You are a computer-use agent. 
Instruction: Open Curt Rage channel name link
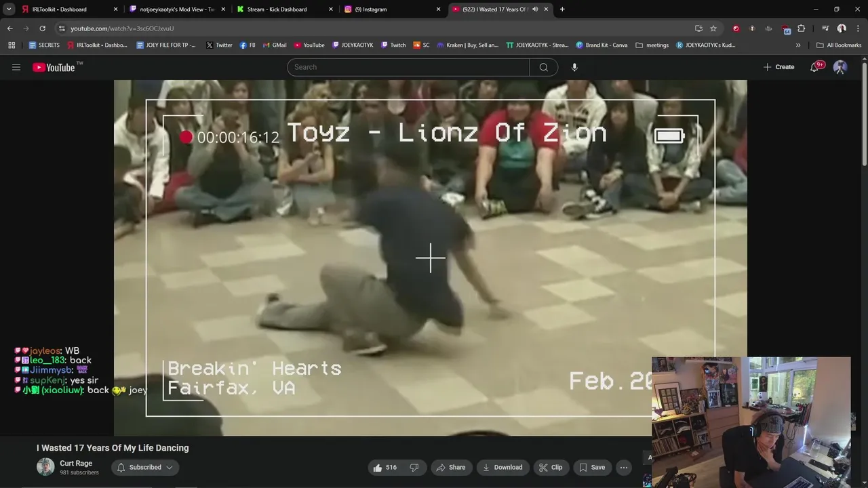tap(76, 464)
